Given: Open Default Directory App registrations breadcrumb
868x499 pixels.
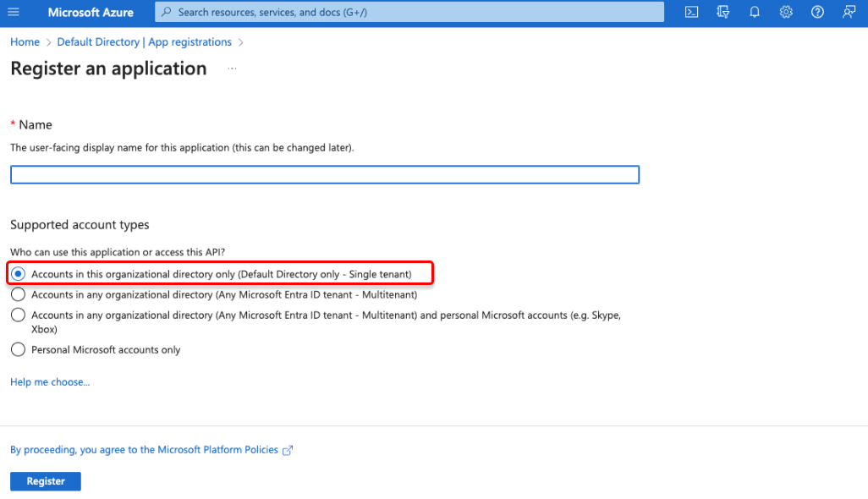Looking at the screenshot, I should tap(144, 41).
